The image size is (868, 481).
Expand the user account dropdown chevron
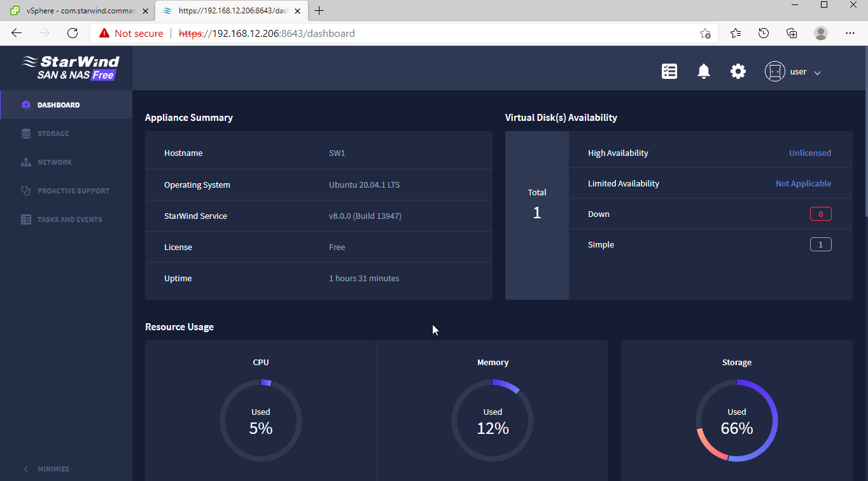click(x=818, y=73)
